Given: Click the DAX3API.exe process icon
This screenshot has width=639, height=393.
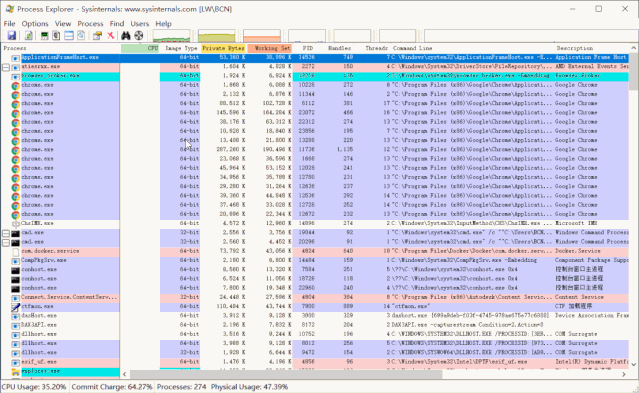Looking at the screenshot, I should point(15,325).
